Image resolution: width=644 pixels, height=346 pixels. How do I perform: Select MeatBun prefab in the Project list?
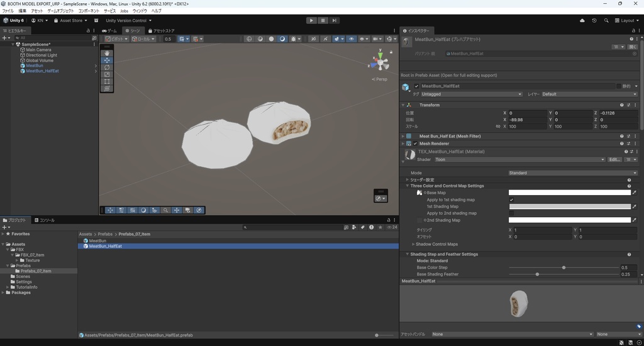coord(97,240)
